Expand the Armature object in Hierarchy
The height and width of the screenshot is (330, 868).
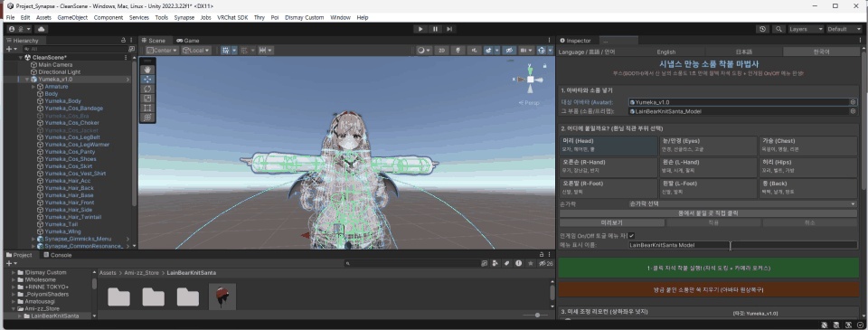coord(33,87)
